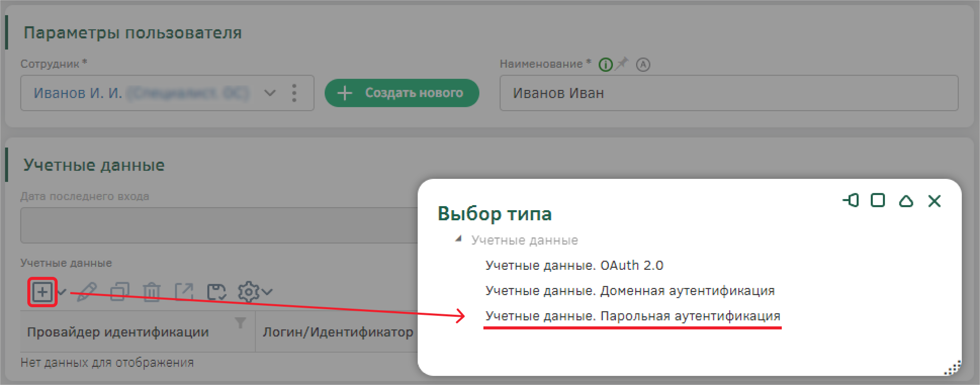Click the info icon near Наименование

click(606, 65)
